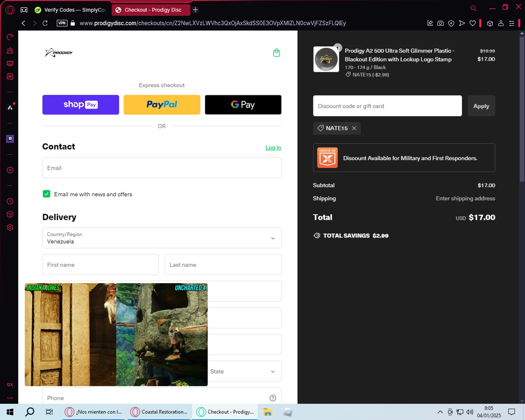Focus the Discount code or gift card field

[x=387, y=106]
